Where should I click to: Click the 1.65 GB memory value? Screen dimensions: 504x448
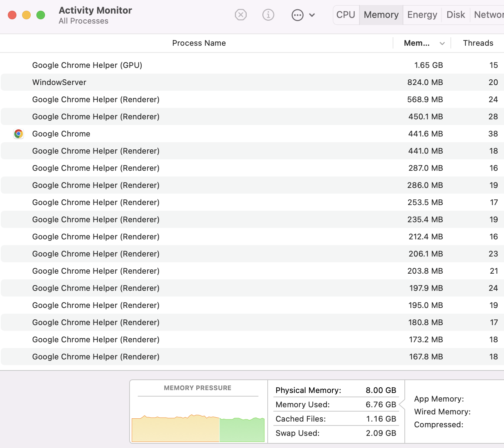(428, 65)
